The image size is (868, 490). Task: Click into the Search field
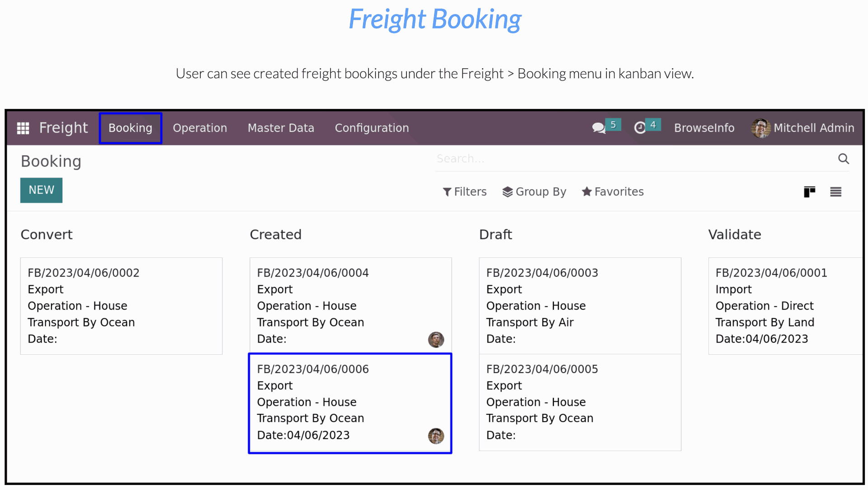(x=633, y=159)
